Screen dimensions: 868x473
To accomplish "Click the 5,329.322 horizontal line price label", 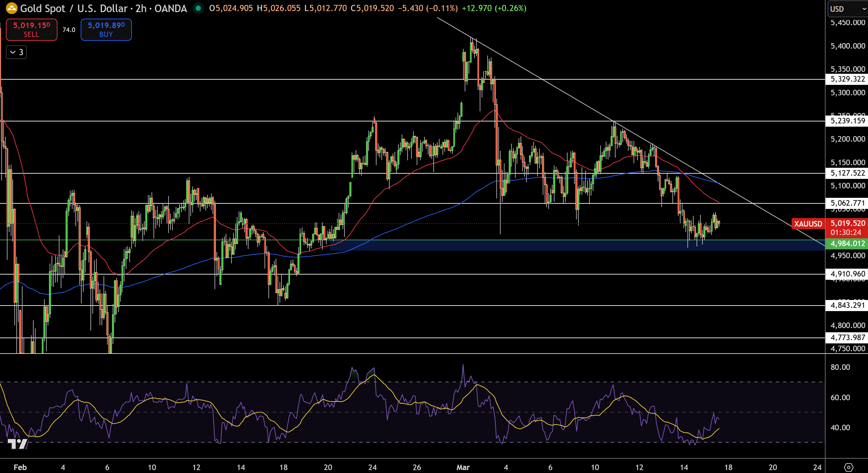I will pos(847,79).
